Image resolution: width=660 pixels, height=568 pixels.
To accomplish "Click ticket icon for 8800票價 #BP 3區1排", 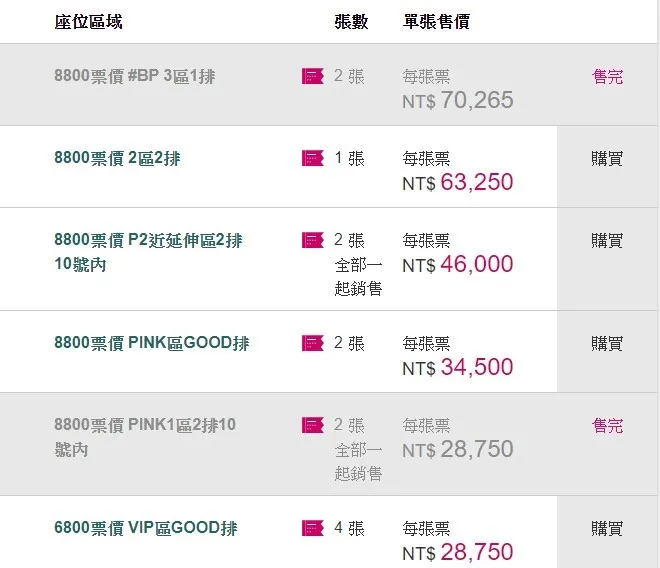I will tap(313, 76).
